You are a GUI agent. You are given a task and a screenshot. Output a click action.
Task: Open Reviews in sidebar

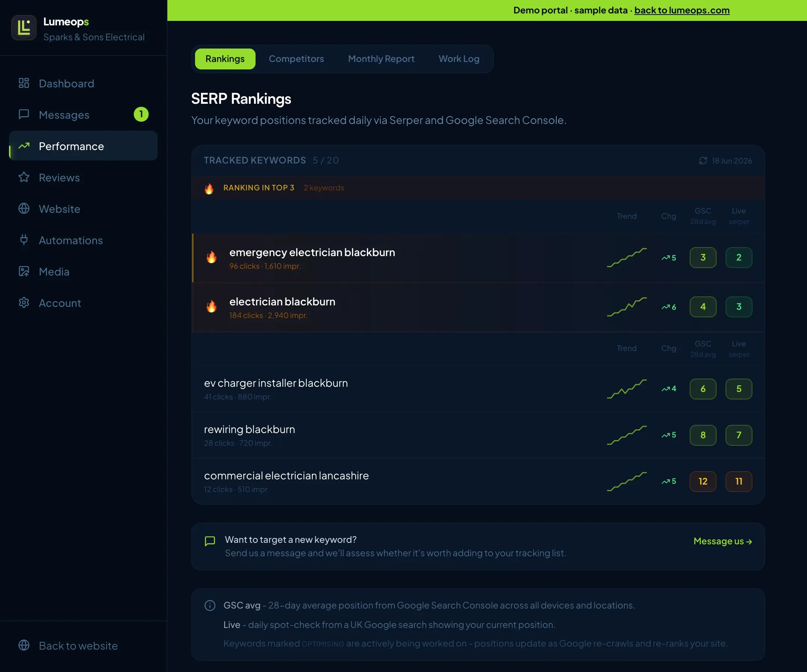pyautogui.click(x=83, y=177)
